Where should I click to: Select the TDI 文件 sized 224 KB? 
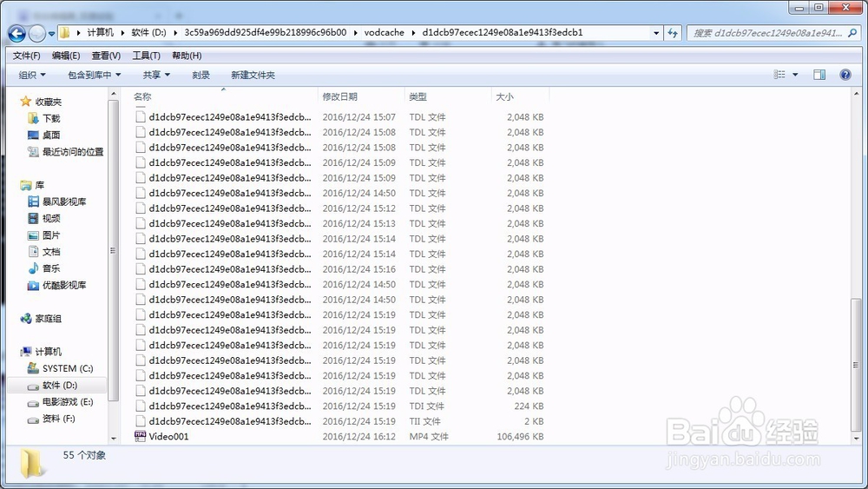(x=339, y=406)
